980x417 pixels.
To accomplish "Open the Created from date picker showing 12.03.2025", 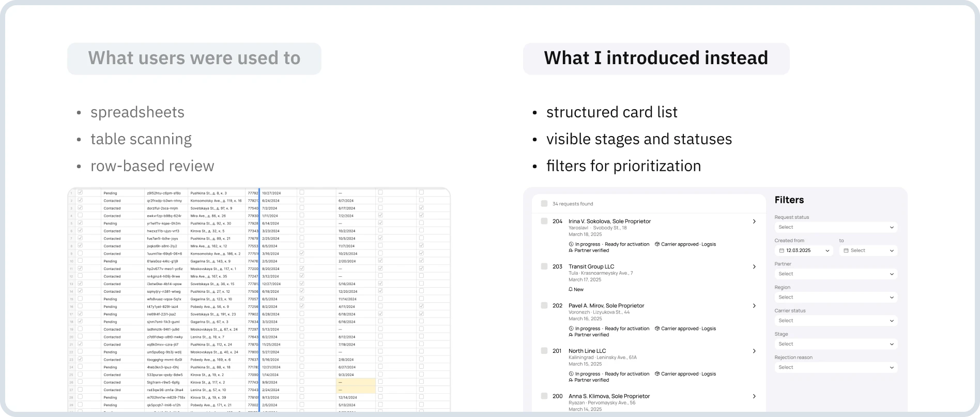I will 804,250.
